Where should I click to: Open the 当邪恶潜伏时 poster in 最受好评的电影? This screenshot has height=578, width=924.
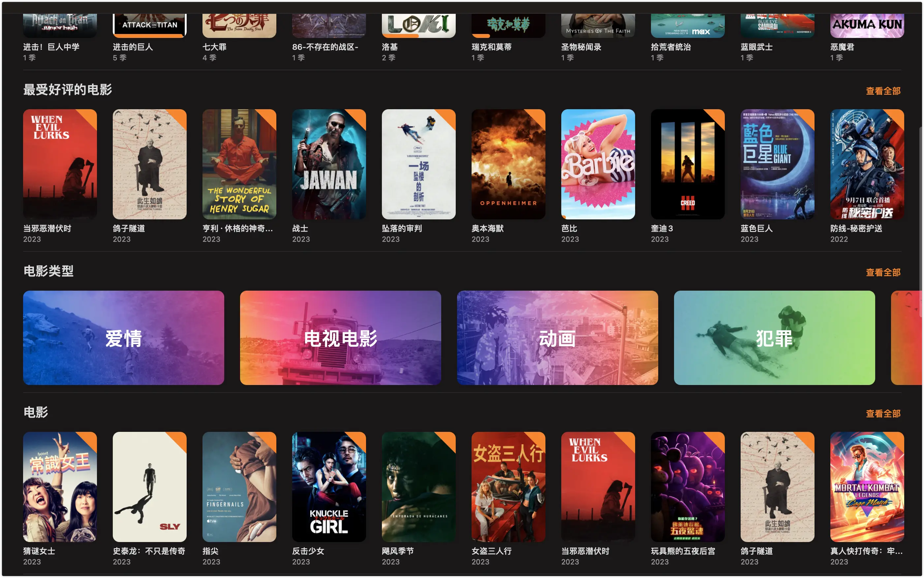tap(60, 164)
